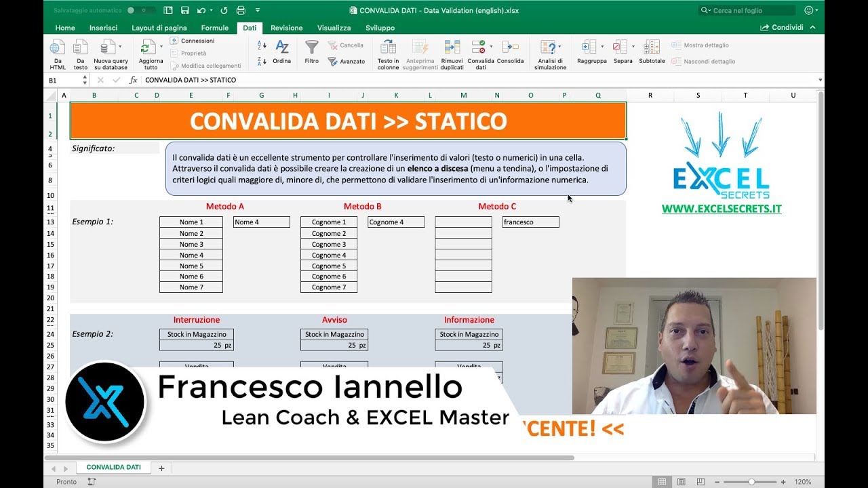Click the Da testo import icon
This screenshot has width=868, height=488.
(81, 47)
